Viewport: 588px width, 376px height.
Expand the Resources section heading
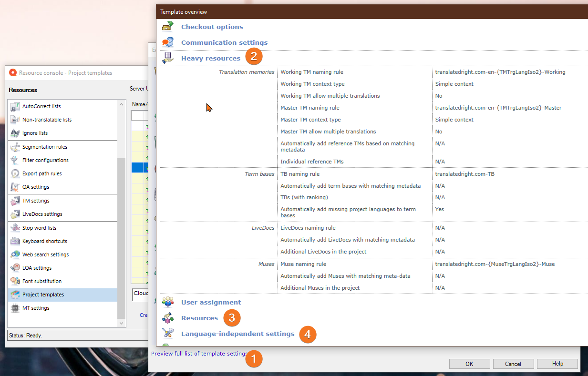[199, 318]
